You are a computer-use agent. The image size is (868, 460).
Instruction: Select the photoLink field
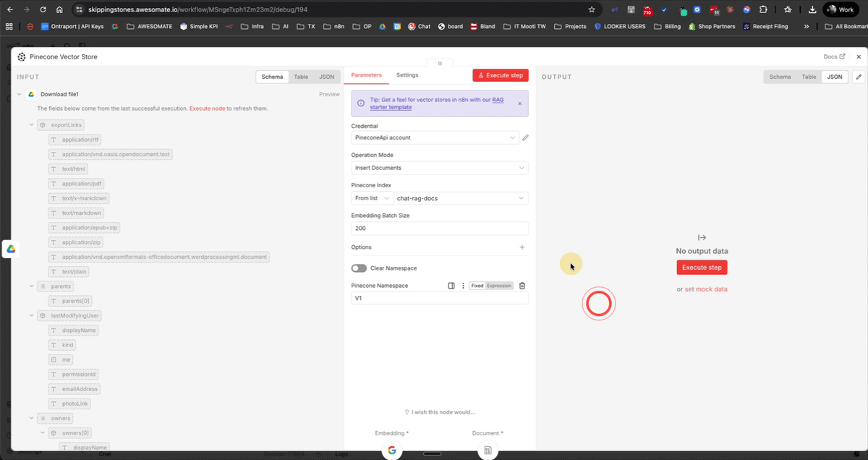click(69, 404)
